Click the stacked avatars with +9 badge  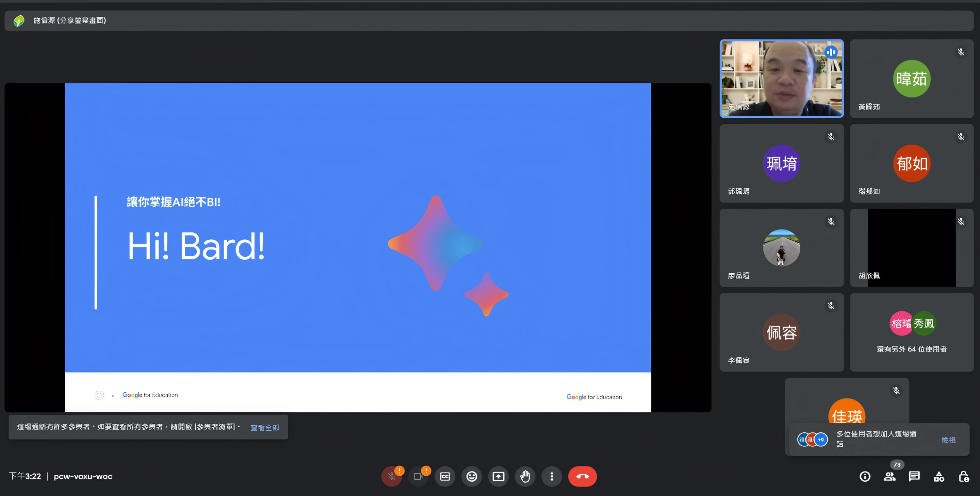[x=812, y=440]
